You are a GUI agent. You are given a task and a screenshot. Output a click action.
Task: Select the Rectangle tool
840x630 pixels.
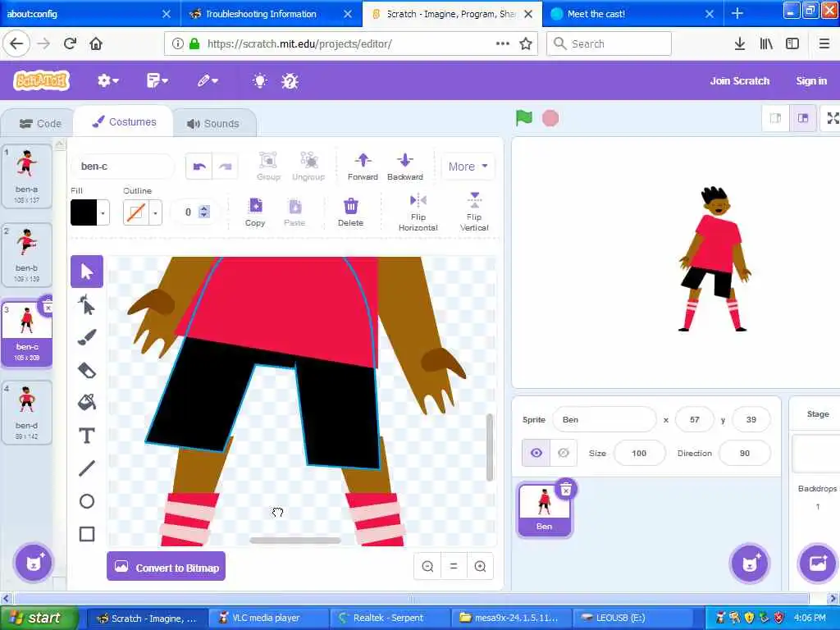point(87,534)
